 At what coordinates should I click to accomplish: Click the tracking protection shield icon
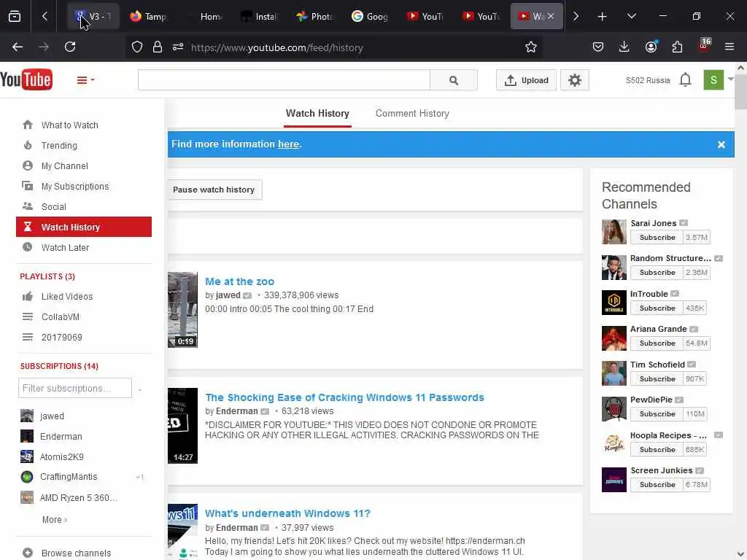click(x=136, y=47)
